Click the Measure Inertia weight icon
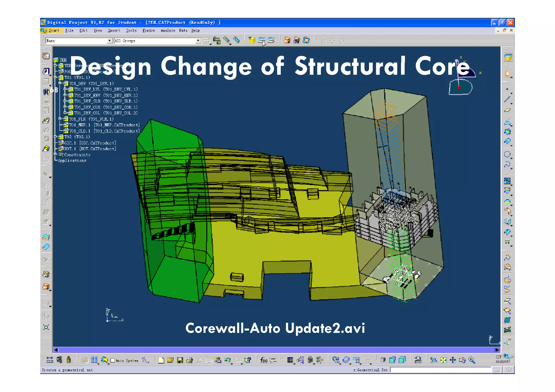555x392 pixels. (x=69, y=360)
